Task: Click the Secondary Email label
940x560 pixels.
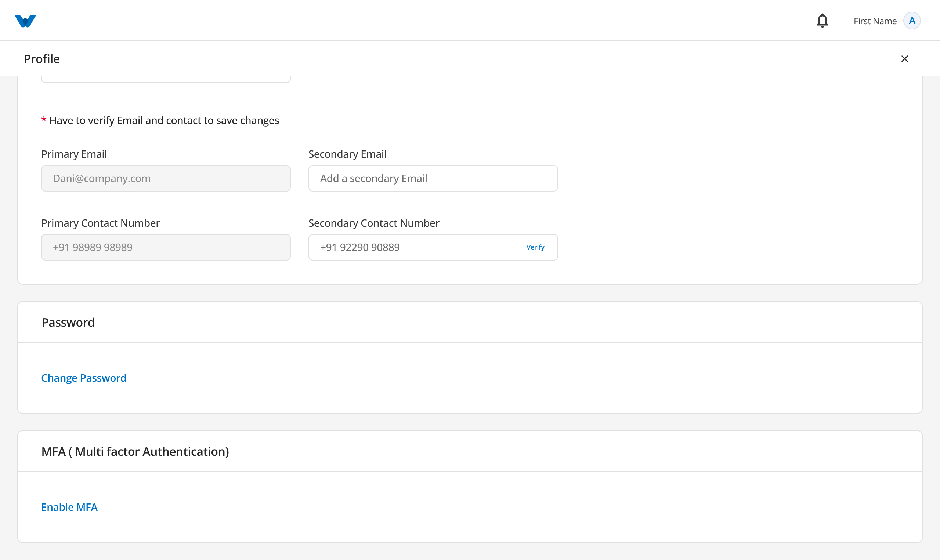Action: [x=347, y=154]
